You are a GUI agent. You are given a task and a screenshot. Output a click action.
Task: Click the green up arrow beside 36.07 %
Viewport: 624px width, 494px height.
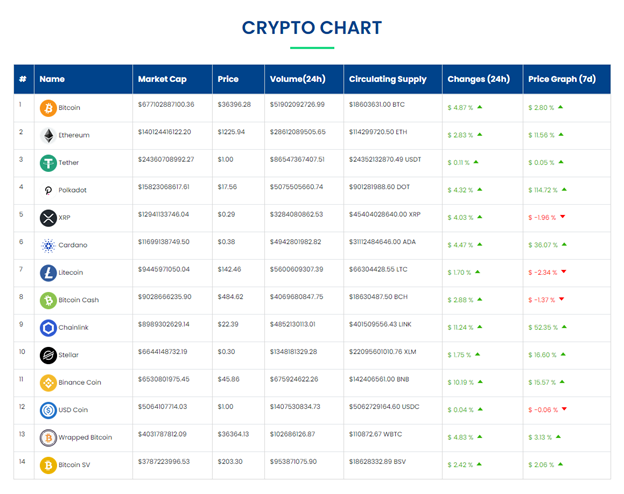(564, 244)
